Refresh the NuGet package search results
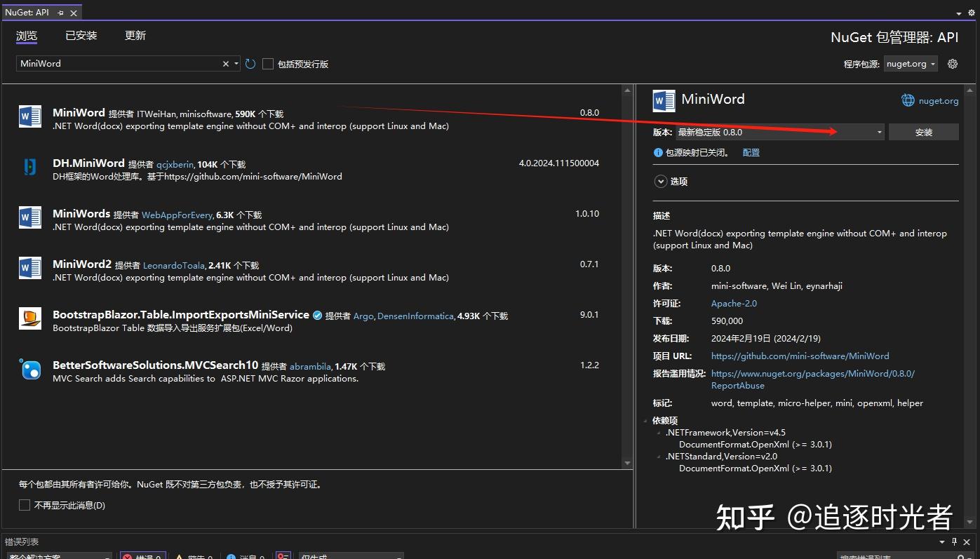Screen dimensions: 980x559 [x=250, y=64]
